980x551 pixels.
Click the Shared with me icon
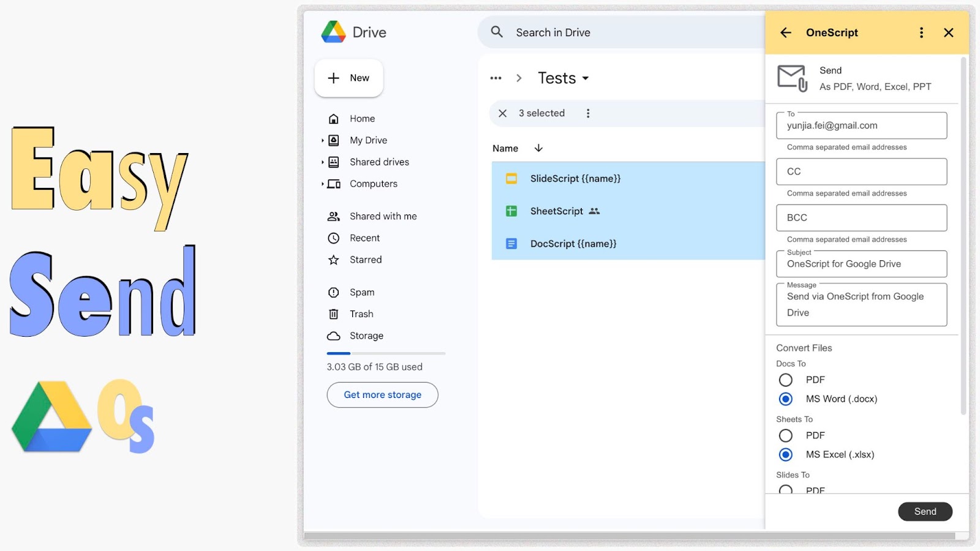[334, 216]
